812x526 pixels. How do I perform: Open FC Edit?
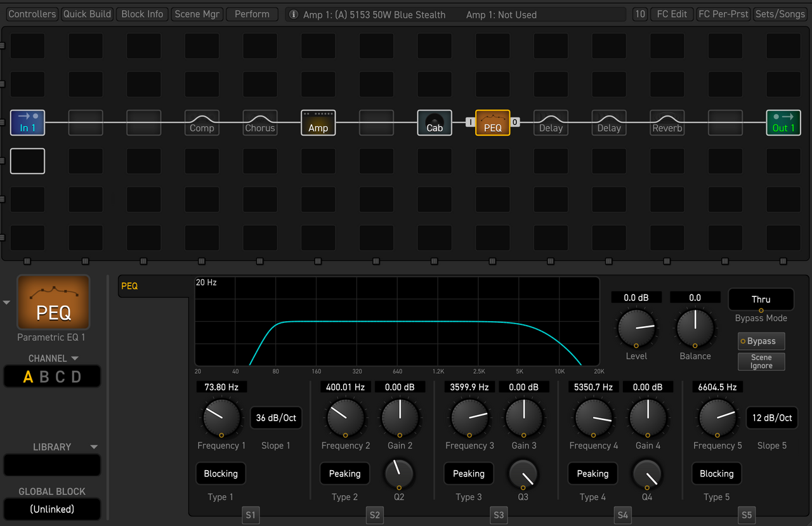coord(672,14)
